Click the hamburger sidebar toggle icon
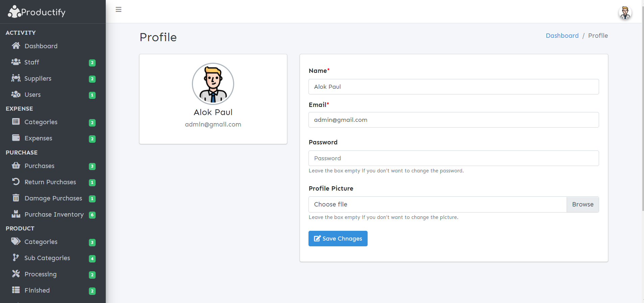This screenshot has height=303, width=644. (x=119, y=9)
